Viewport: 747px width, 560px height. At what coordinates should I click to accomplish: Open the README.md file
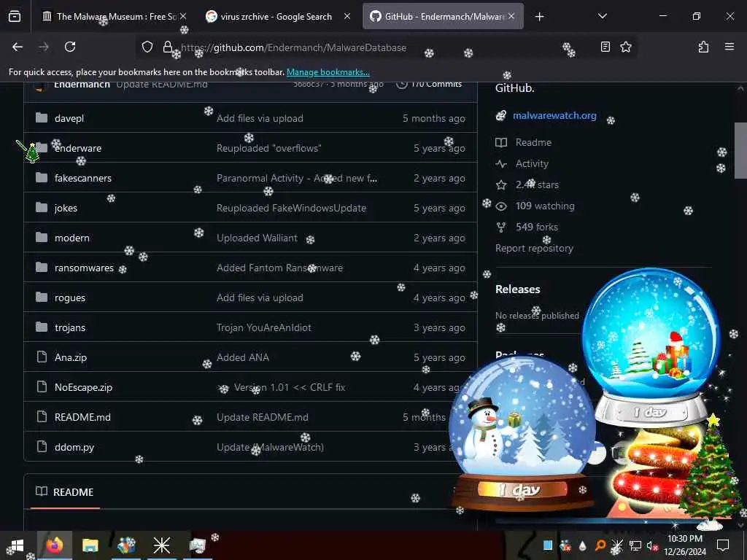pos(82,418)
